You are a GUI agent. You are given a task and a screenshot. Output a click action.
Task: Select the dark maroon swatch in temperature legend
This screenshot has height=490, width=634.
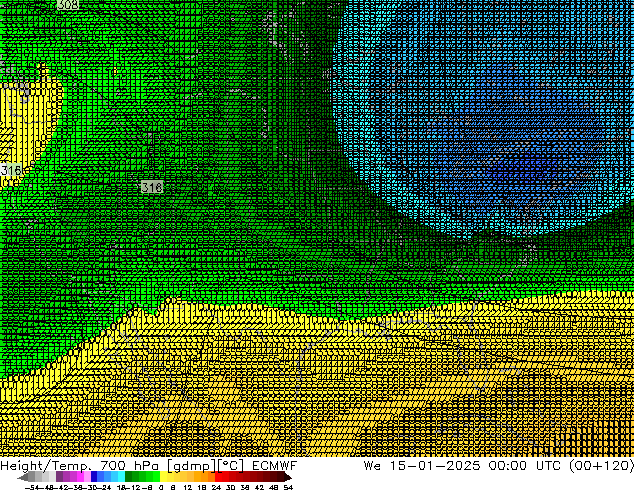(x=281, y=476)
